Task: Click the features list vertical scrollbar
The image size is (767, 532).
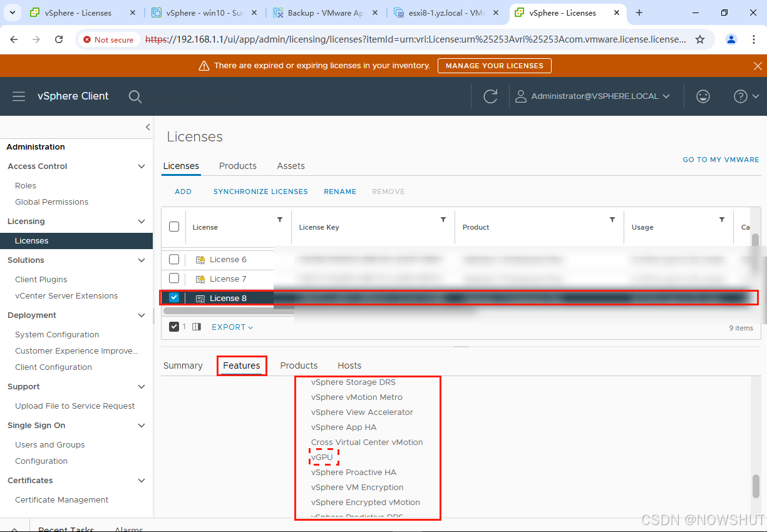Action: pos(756,486)
